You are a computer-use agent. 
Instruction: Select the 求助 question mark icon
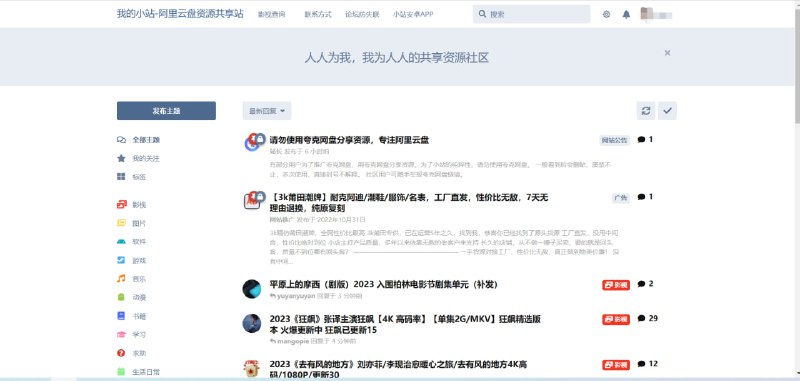pyautogui.click(x=121, y=352)
